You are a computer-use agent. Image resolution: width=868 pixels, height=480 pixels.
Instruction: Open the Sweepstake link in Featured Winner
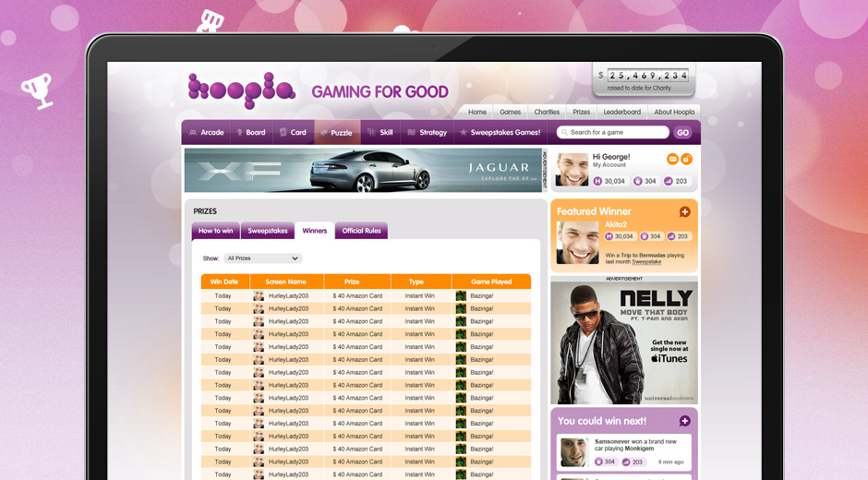coord(646,262)
